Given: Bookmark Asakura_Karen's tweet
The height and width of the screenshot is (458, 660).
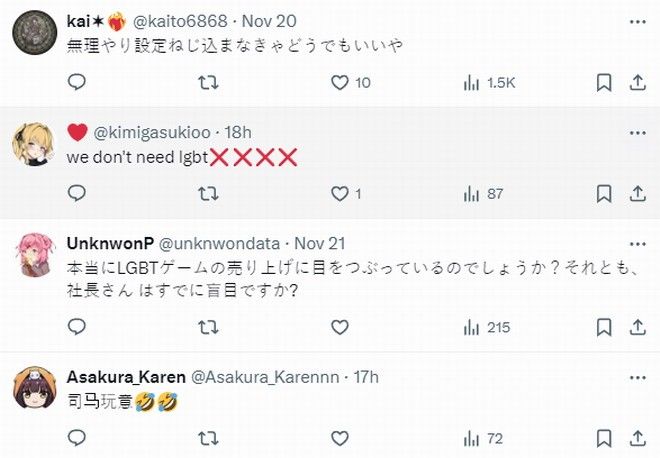Looking at the screenshot, I should point(604,438).
